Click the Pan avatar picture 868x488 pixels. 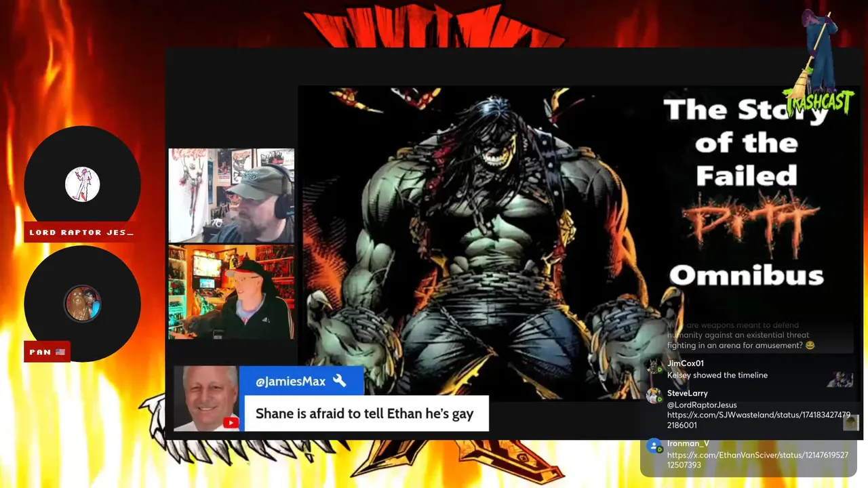(83, 304)
